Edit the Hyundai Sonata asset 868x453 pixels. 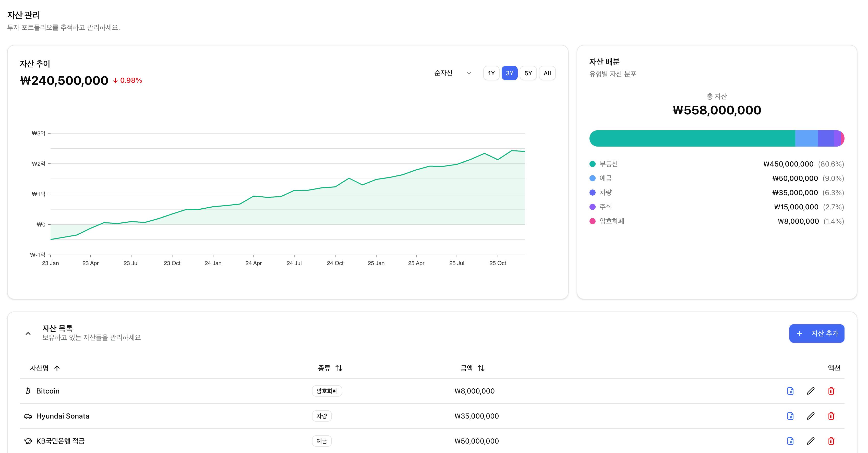click(810, 416)
